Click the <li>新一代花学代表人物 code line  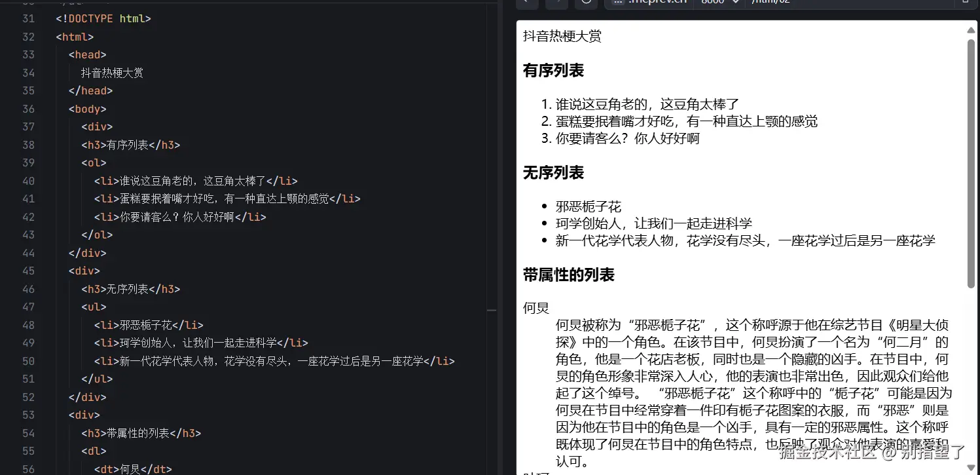coord(274,361)
